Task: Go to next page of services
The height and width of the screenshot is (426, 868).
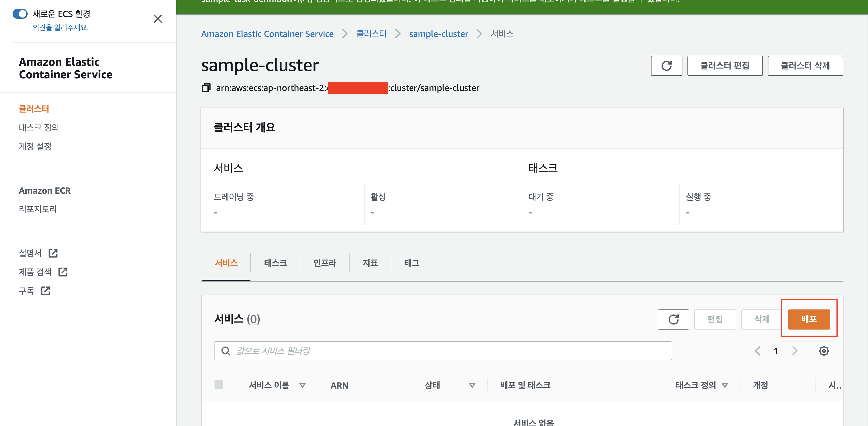Action: click(x=795, y=351)
